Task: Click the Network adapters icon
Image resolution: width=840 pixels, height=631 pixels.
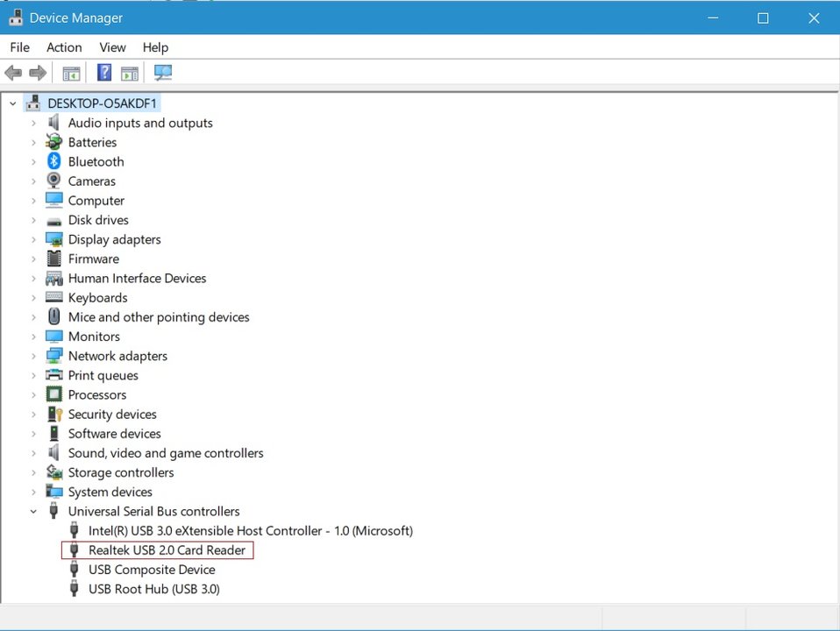Action: point(53,356)
